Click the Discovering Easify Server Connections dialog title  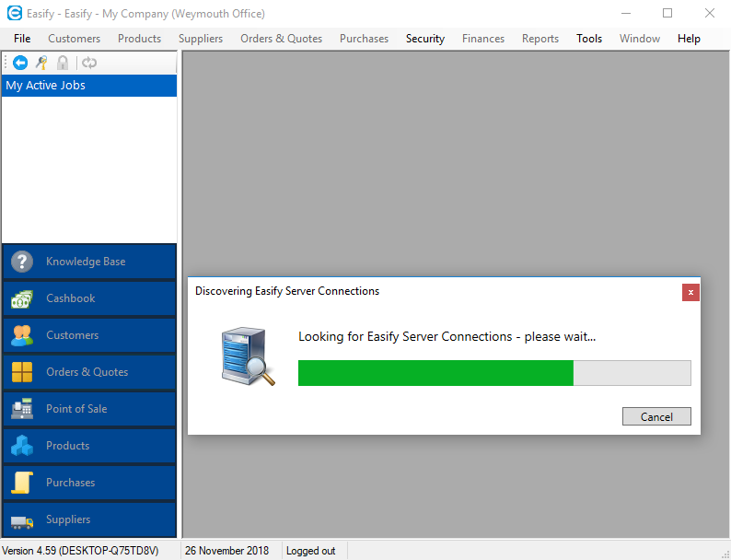tap(287, 291)
